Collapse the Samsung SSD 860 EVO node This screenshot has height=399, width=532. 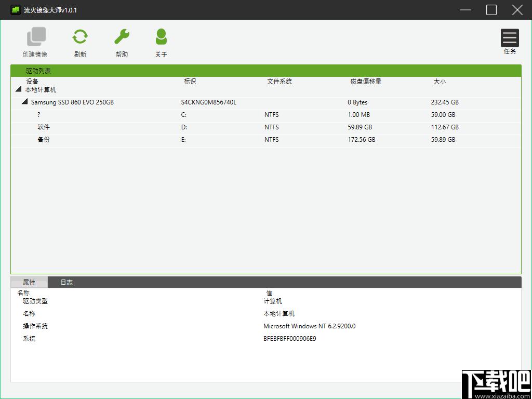coord(24,102)
